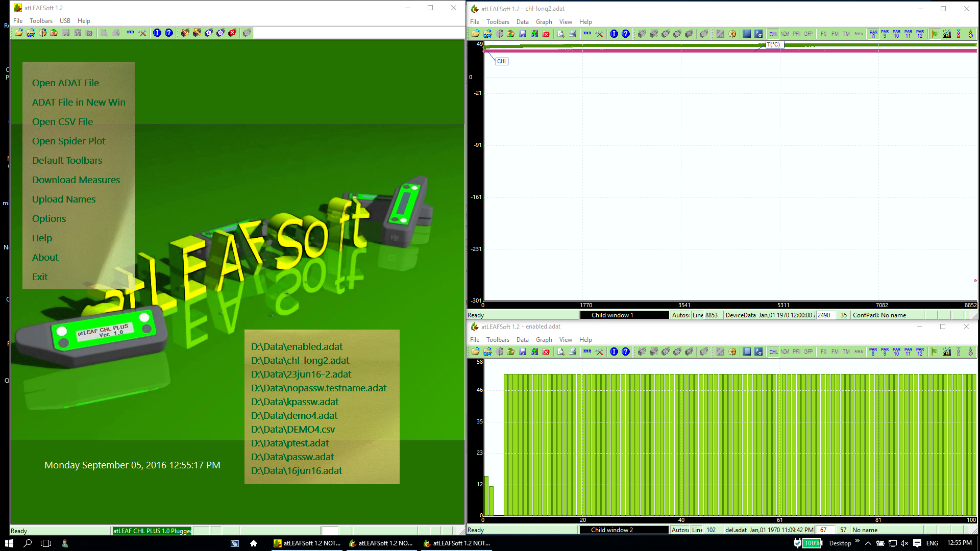Click the Download Measures link

pos(76,180)
